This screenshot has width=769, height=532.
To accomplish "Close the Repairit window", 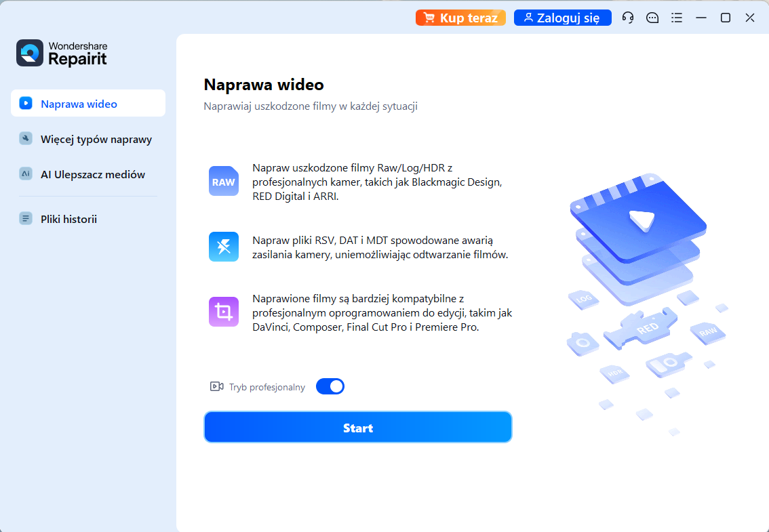I will click(750, 18).
